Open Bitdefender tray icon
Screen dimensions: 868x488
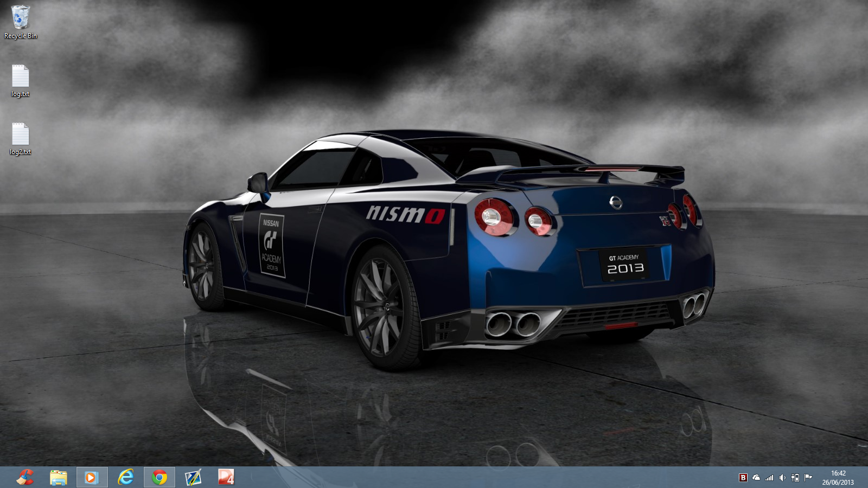point(743,478)
